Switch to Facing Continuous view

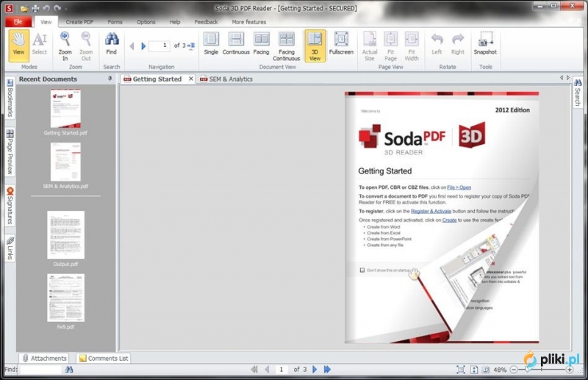tap(287, 46)
